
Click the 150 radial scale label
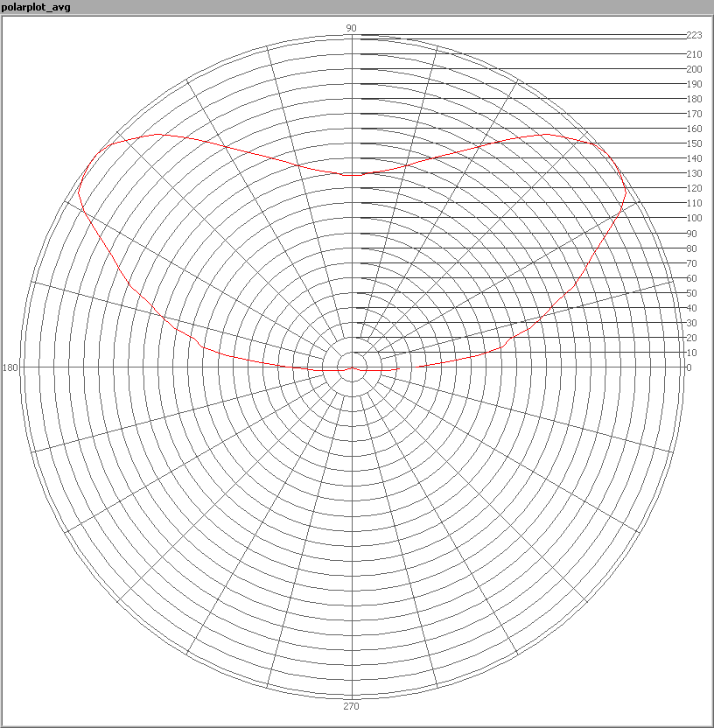pos(694,143)
